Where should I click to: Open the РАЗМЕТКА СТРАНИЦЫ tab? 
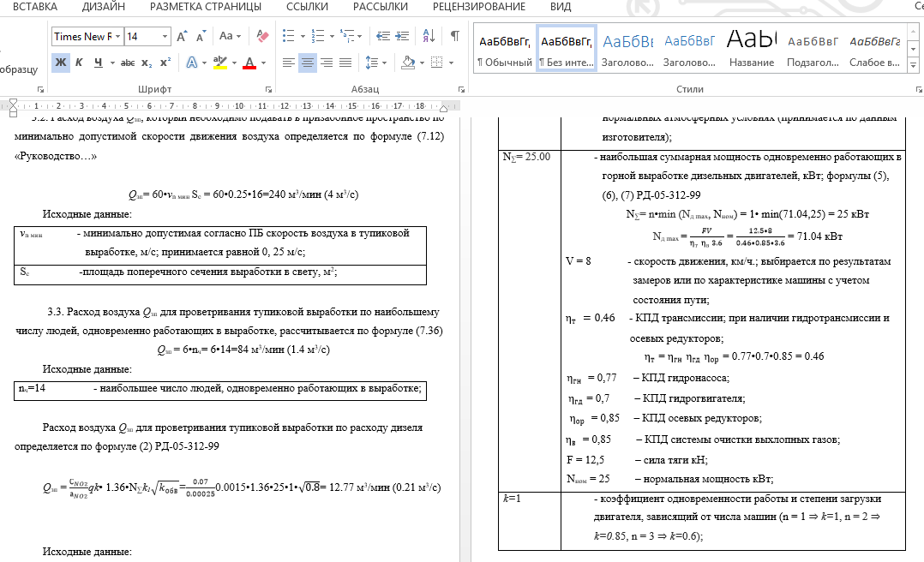coord(206,7)
